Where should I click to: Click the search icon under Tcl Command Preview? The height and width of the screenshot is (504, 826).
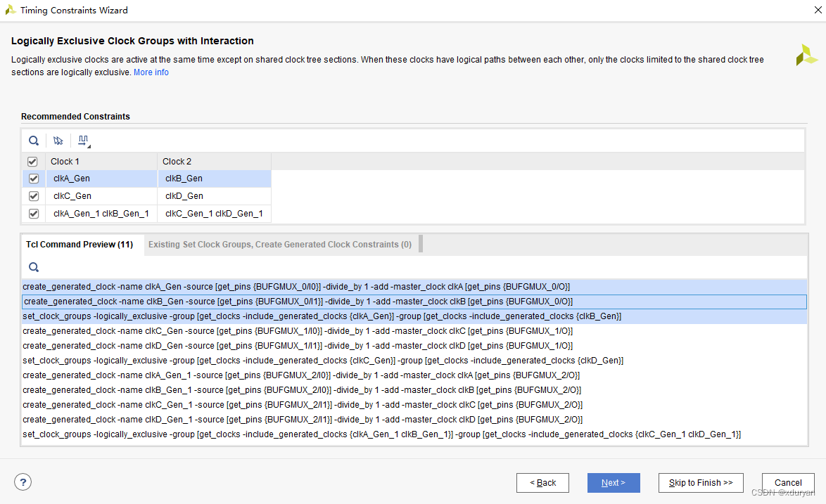(x=34, y=267)
